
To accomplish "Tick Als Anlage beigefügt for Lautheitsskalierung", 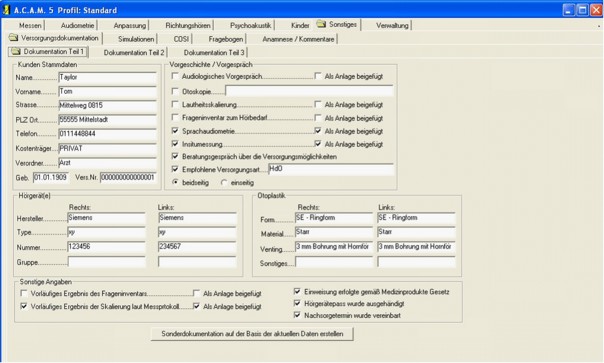I will pyautogui.click(x=318, y=104).
